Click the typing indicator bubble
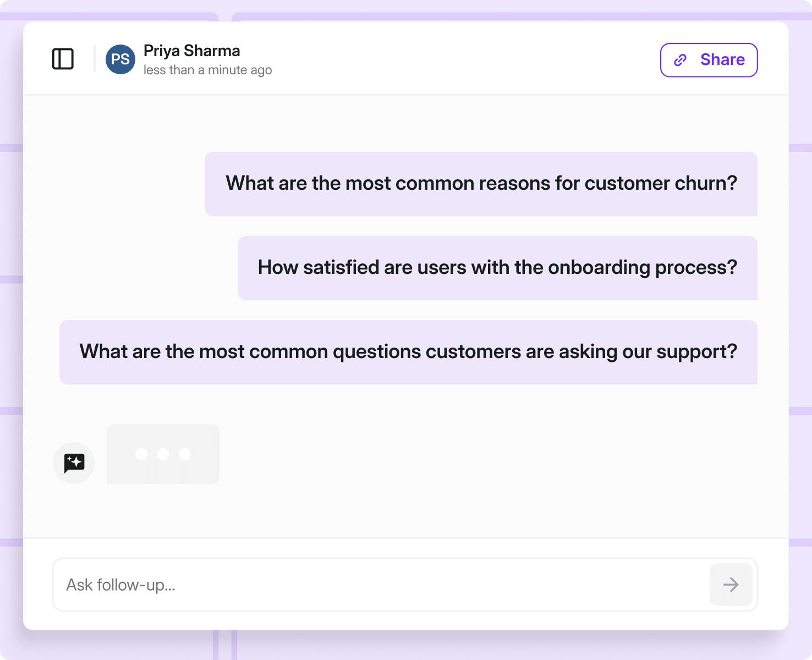 click(163, 454)
